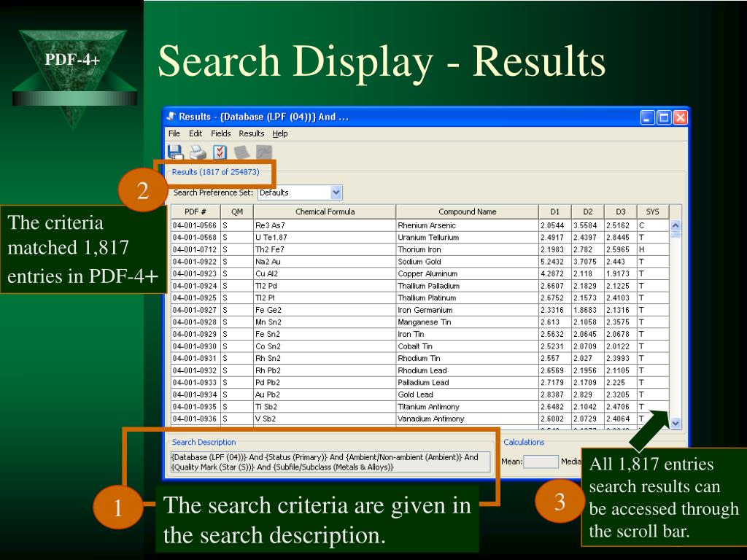The image size is (747, 560).
Task: Sort by the PDF # column header
Action: [196, 212]
